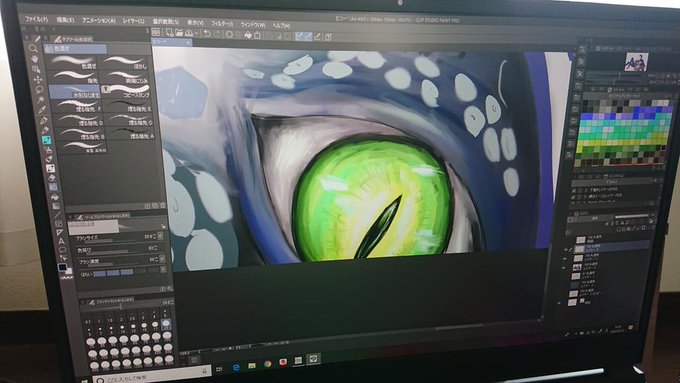This screenshot has width=680, height=383.
Task: Select the Text tool (A)
Action: (61, 241)
